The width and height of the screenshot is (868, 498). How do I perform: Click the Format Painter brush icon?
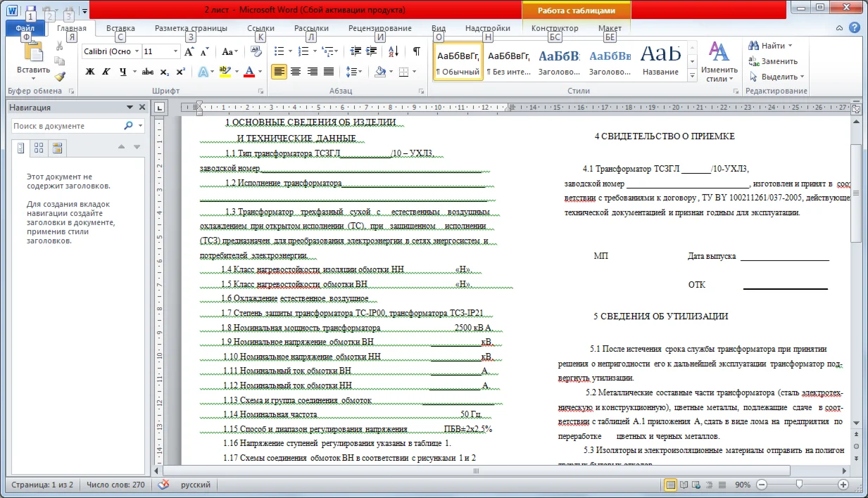coord(60,77)
